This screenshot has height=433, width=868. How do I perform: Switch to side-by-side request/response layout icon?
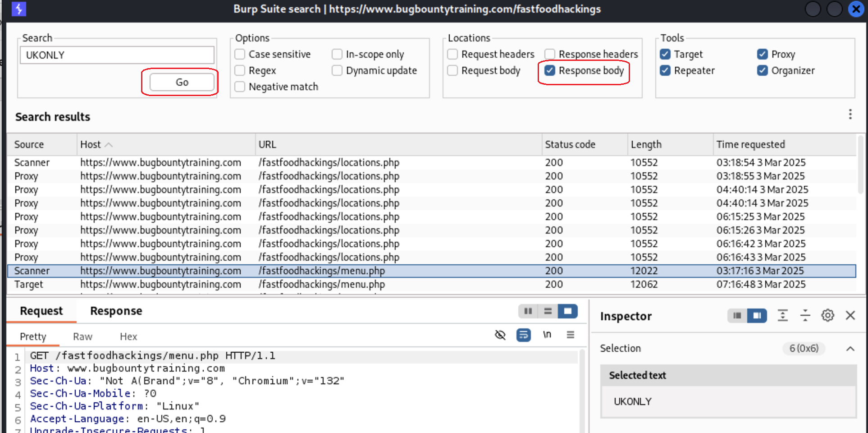[x=528, y=311]
